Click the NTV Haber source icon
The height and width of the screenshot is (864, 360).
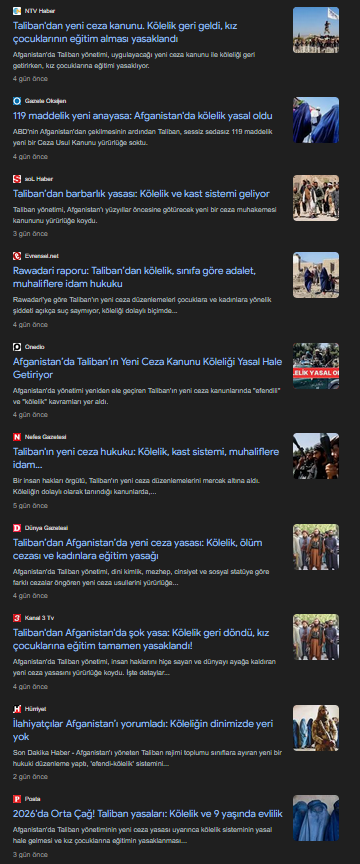(x=17, y=11)
